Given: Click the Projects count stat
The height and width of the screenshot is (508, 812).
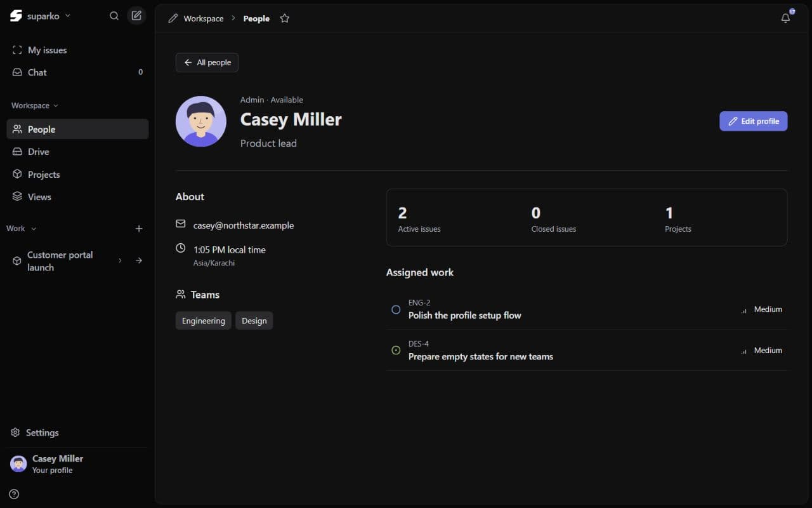Looking at the screenshot, I should pos(678,218).
